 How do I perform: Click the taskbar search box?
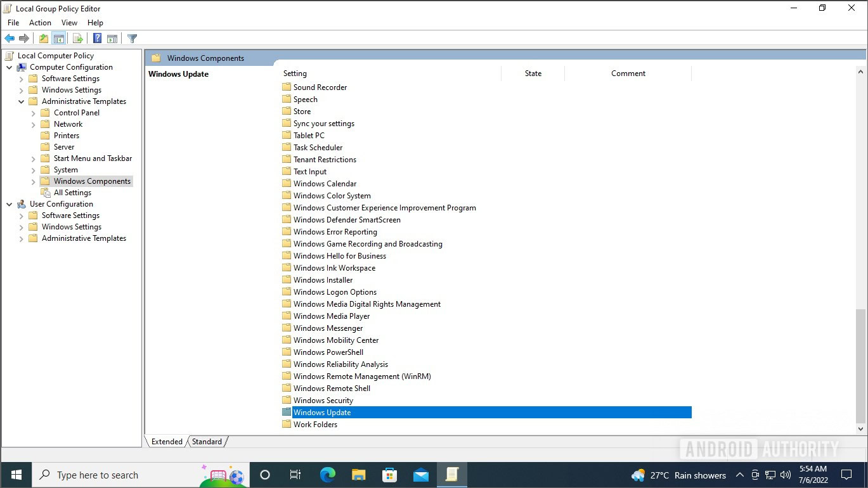[141, 475]
